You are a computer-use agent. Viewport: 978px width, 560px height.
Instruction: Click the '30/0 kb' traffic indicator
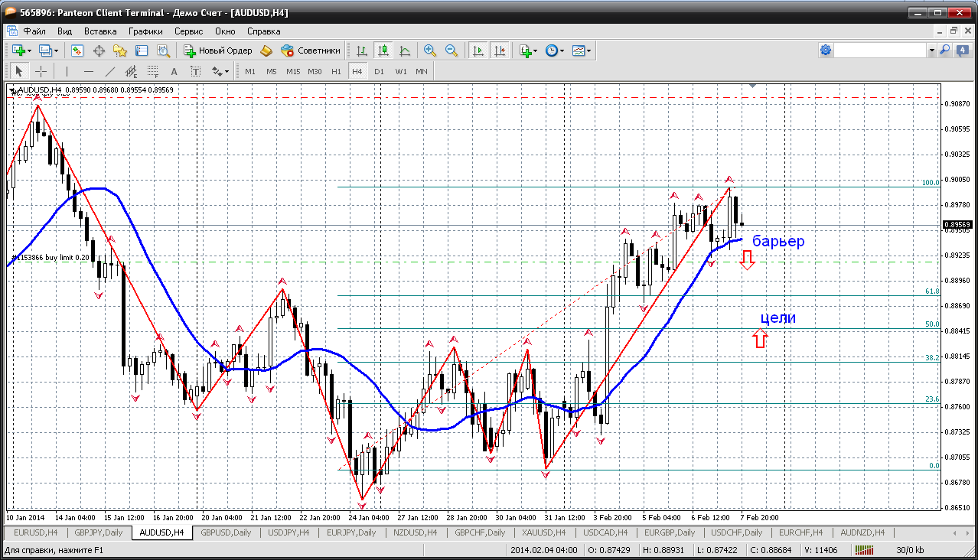pyautogui.click(x=911, y=550)
